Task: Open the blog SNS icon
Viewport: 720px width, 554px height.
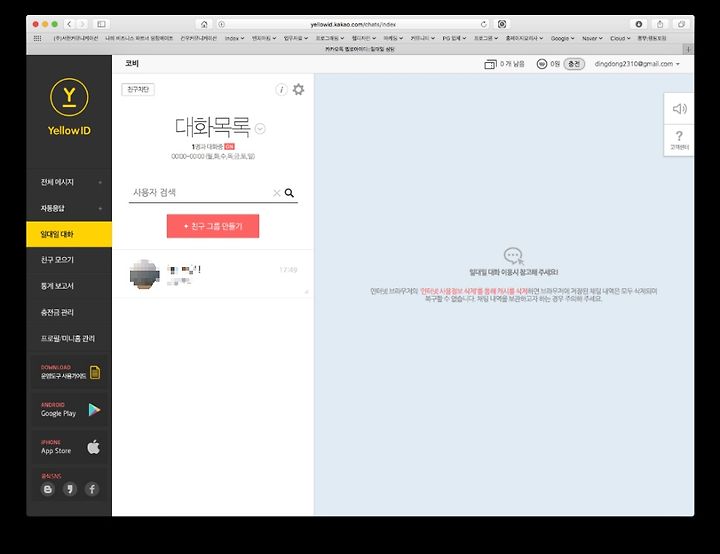Action: click(48, 489)
